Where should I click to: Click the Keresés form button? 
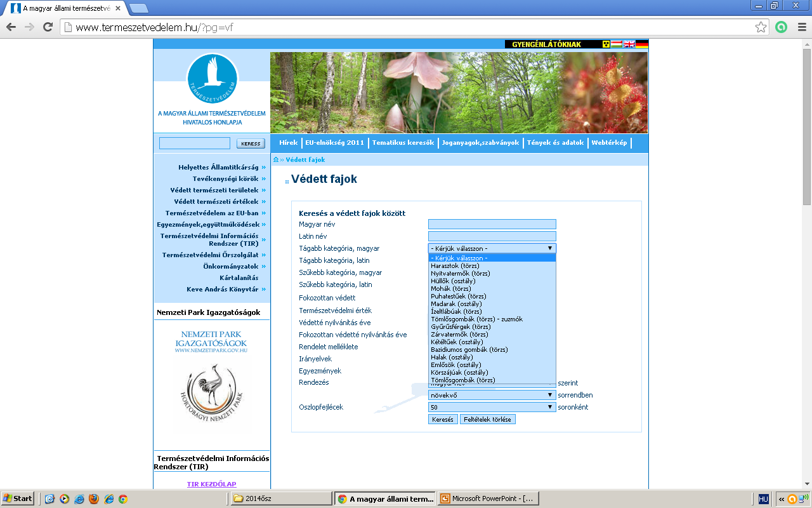pos(443,420)
